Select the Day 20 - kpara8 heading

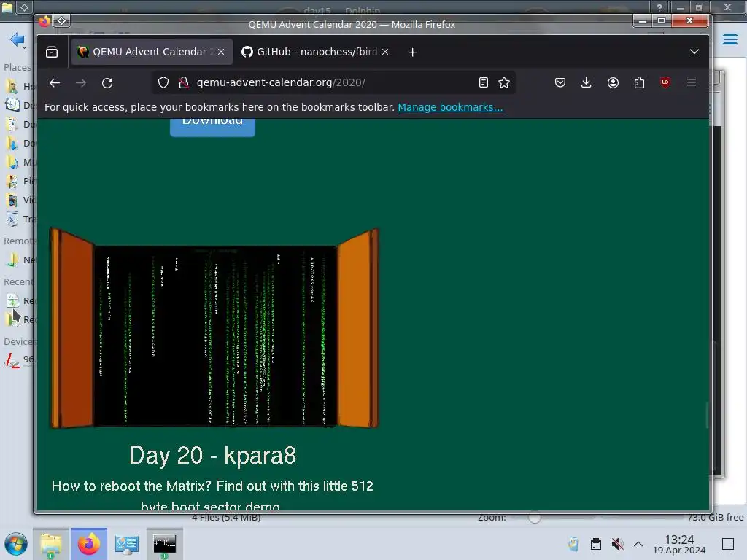(x=212, y=455)
